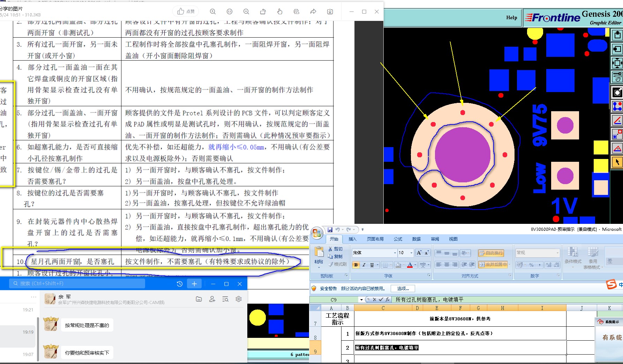623x364 pixels.
Task: Open the font color dropdown arrow
Action: (416, 265)
